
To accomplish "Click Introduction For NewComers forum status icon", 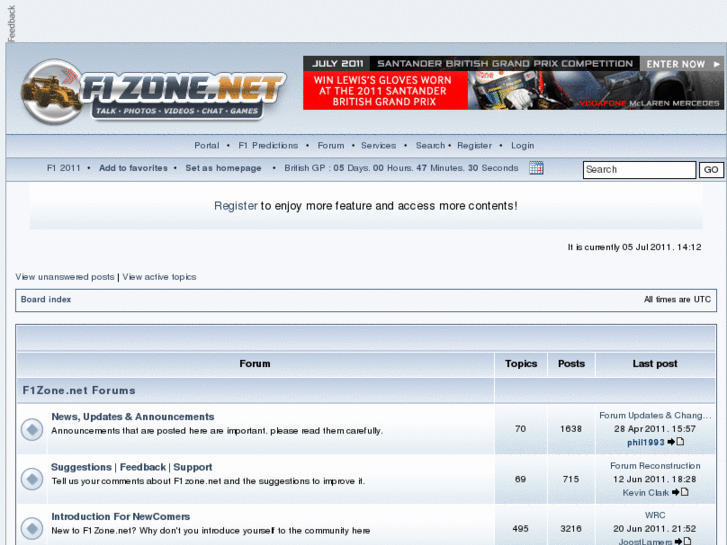I will coord(32,528).
